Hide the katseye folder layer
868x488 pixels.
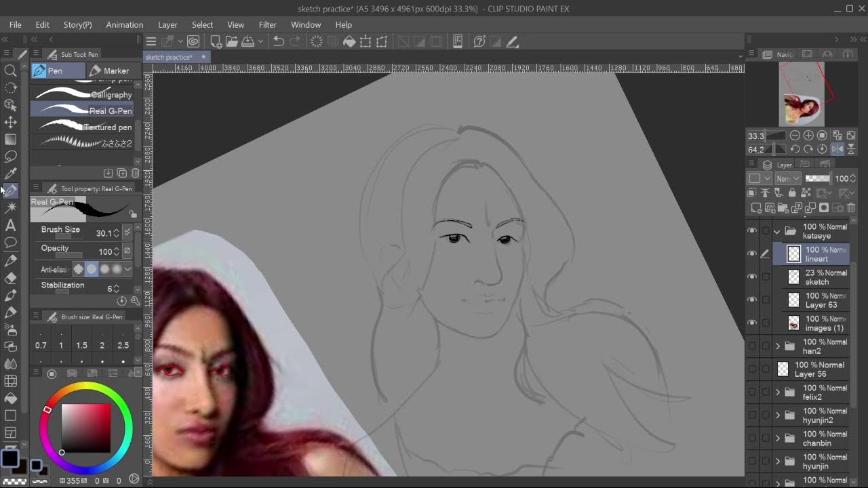tap(751, 231)
